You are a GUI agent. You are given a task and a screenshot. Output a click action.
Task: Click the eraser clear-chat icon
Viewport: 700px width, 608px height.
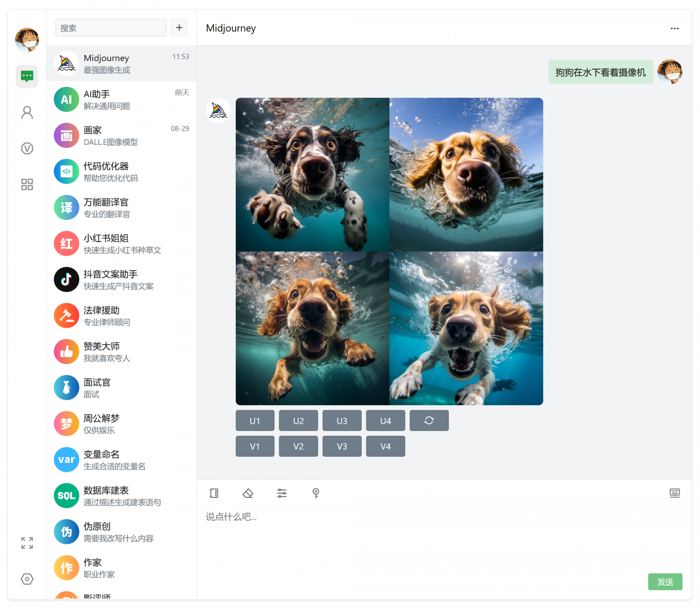(248, 493)
